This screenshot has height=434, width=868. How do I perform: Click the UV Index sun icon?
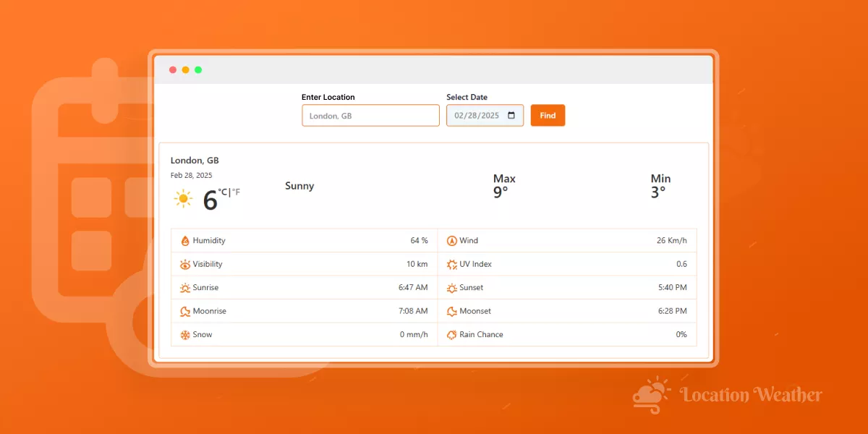[453, 263]
